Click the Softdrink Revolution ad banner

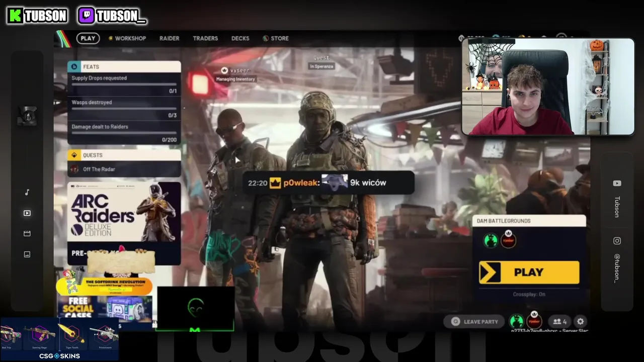click(x=104, y=286)
